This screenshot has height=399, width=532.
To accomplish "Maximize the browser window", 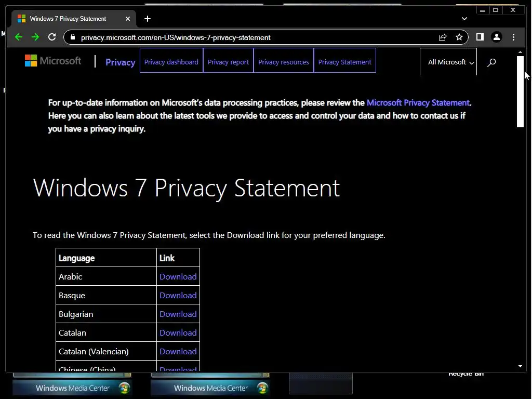I will point(495,10).
